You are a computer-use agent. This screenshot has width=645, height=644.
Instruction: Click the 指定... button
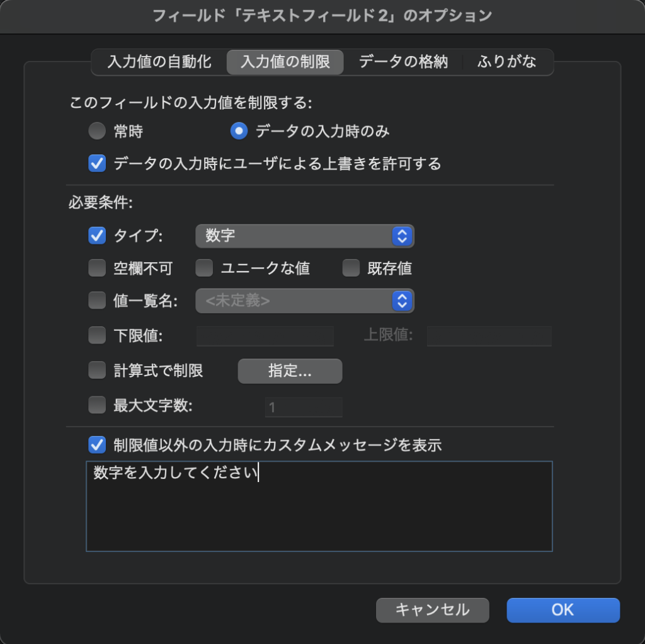click(x=290, y=371)
